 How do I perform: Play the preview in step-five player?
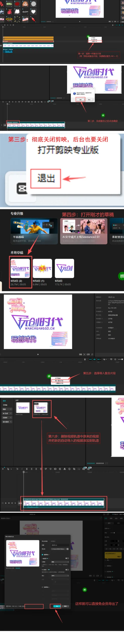38,354
